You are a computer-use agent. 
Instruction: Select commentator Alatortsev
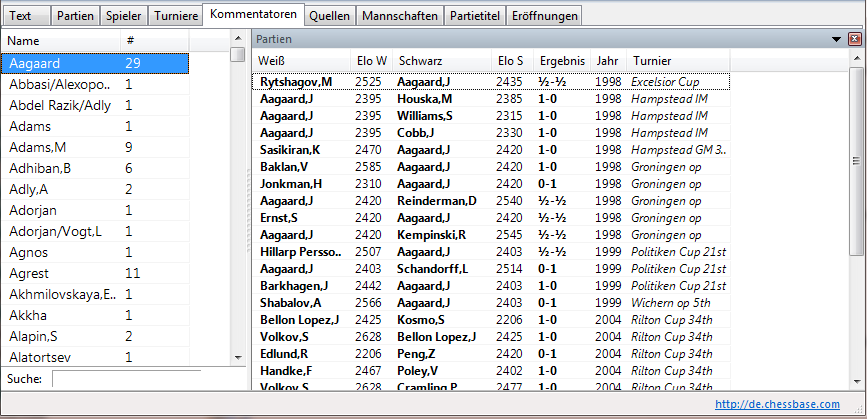pyautogui.click(x=95, y=358)
